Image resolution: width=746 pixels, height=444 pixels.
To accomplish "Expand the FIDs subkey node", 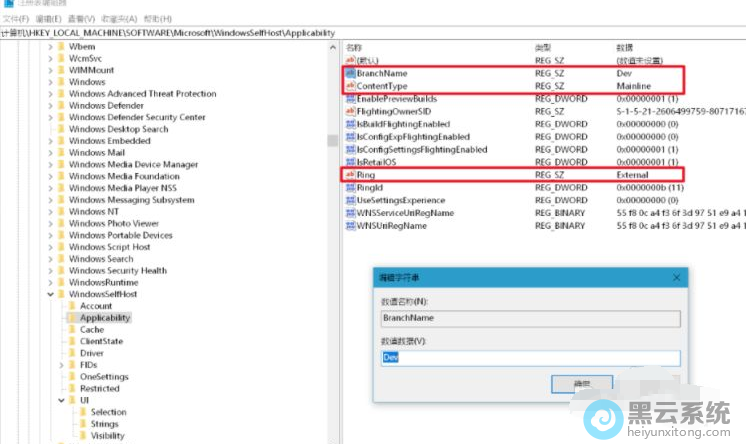I will coord(62,365).
